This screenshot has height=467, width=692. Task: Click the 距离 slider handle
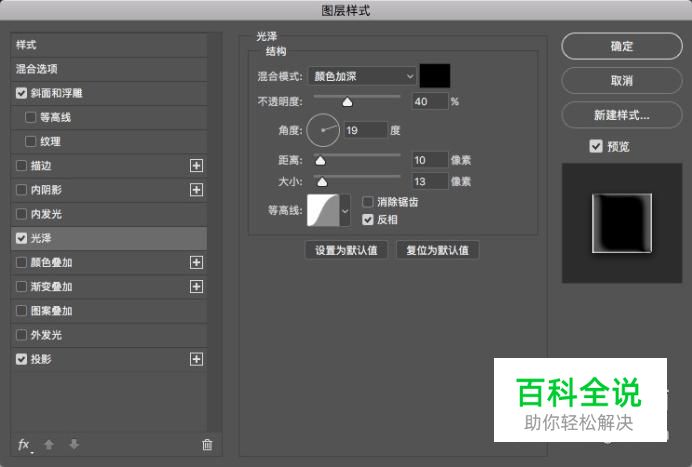point(320,161)
